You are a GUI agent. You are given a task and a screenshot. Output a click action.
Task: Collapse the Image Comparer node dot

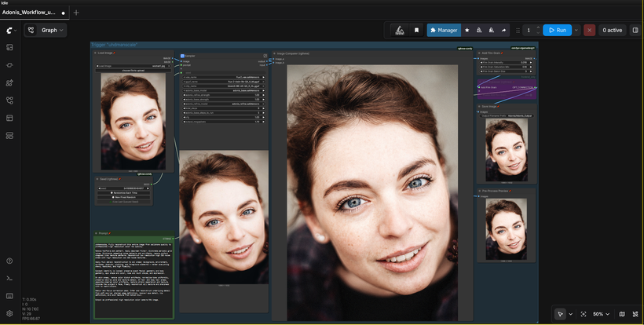click(274, 53)
